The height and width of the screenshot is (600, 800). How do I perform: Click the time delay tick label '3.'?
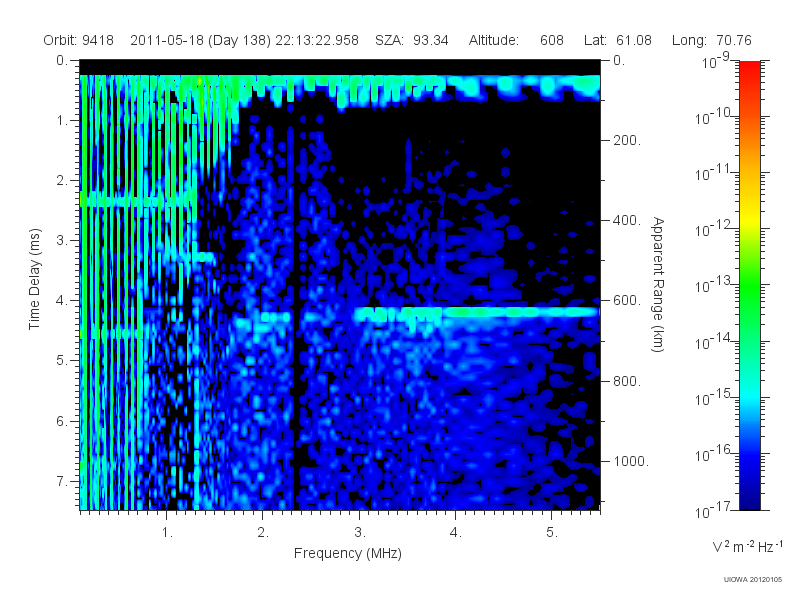pos(62,240)
